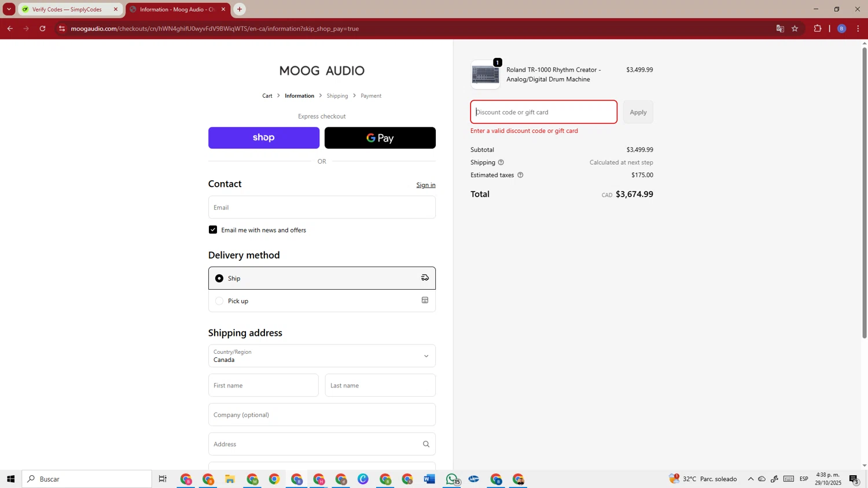Open notification center icon
The width and height of the screenshot is (868, 488).
click(x=854, y=479)
